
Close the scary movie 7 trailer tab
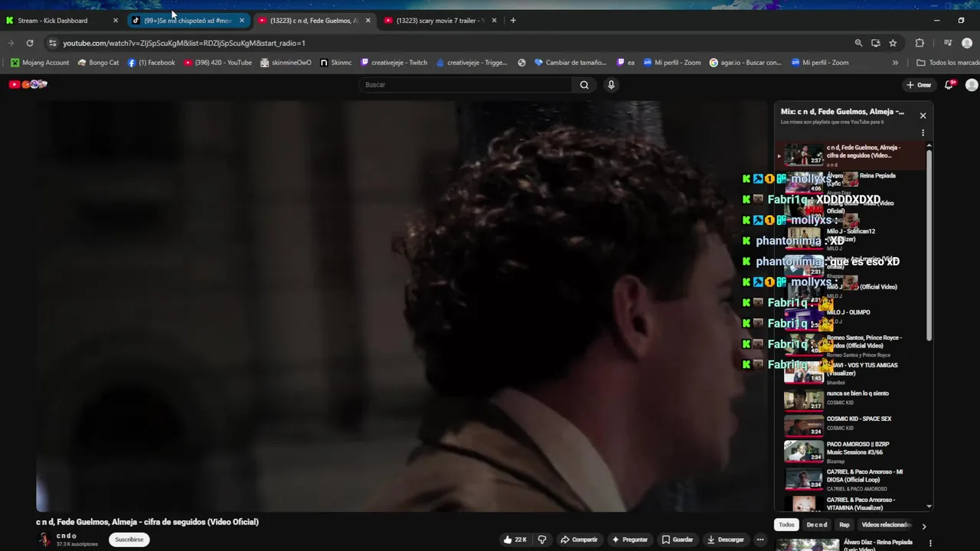click(494, 21)
